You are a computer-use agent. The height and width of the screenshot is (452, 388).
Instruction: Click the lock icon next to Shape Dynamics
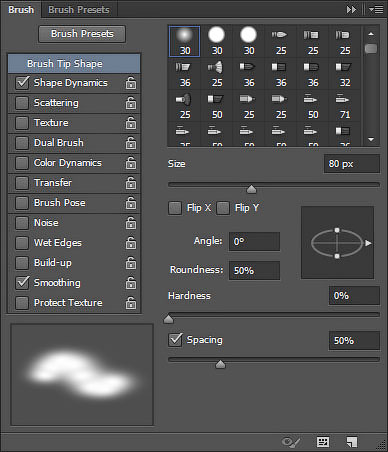pyautogui.click(x=131, y=83)
